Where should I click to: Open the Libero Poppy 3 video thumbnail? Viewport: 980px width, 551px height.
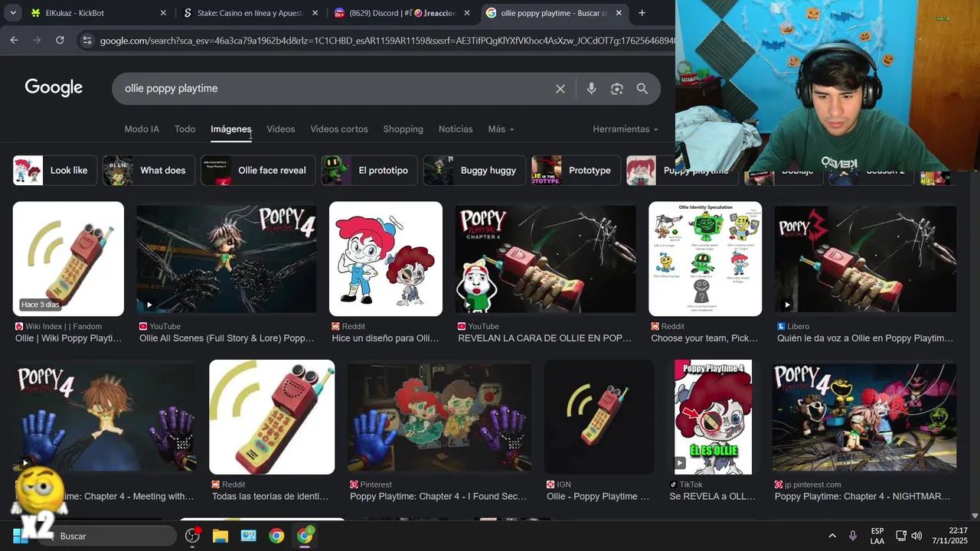coord(865,259)
